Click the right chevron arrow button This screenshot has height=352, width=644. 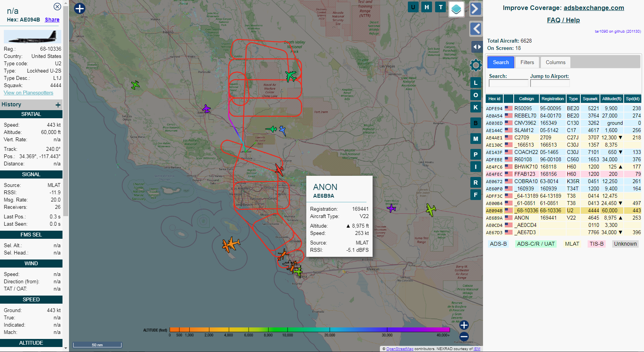tap(475, 9)
